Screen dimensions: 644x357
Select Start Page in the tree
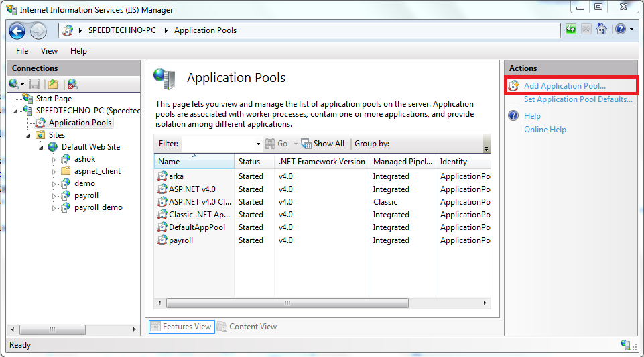coord(54,99)
